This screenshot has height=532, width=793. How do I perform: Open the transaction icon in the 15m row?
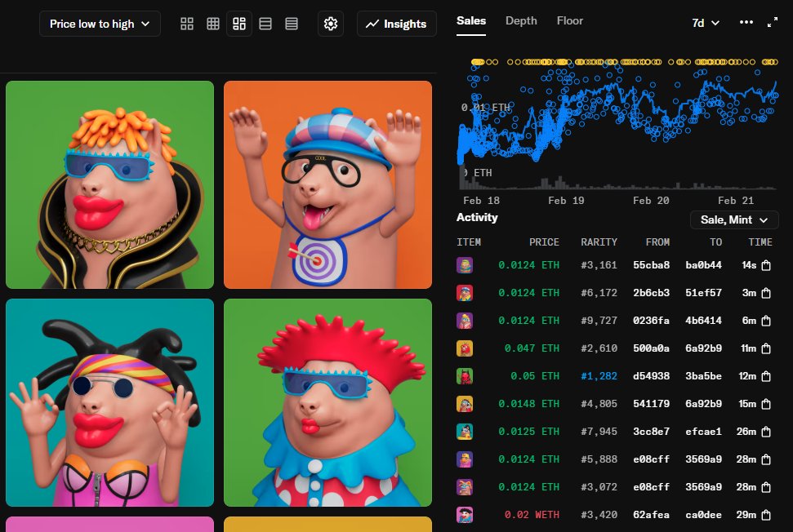pos(766,404)
